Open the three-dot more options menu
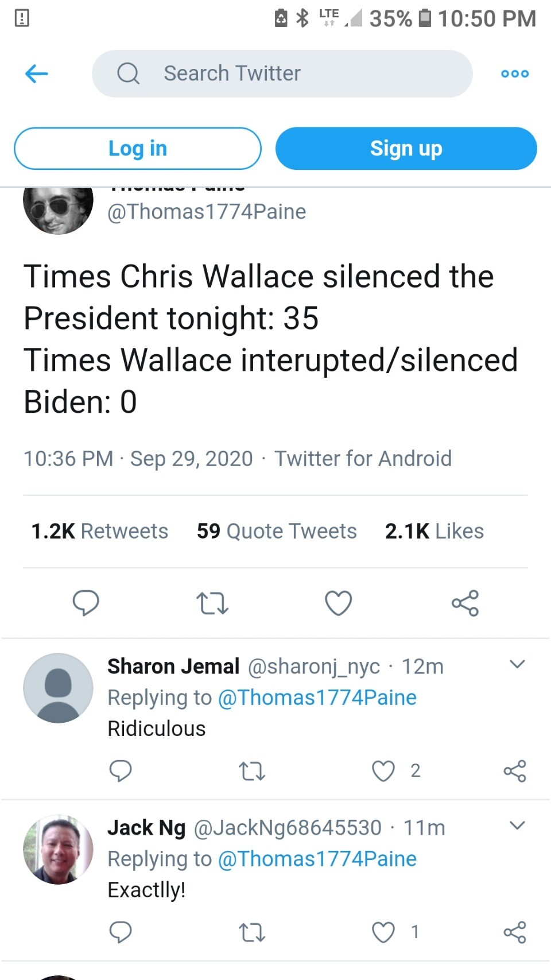Viewport: 551px width, 980px height. [515, 73]
